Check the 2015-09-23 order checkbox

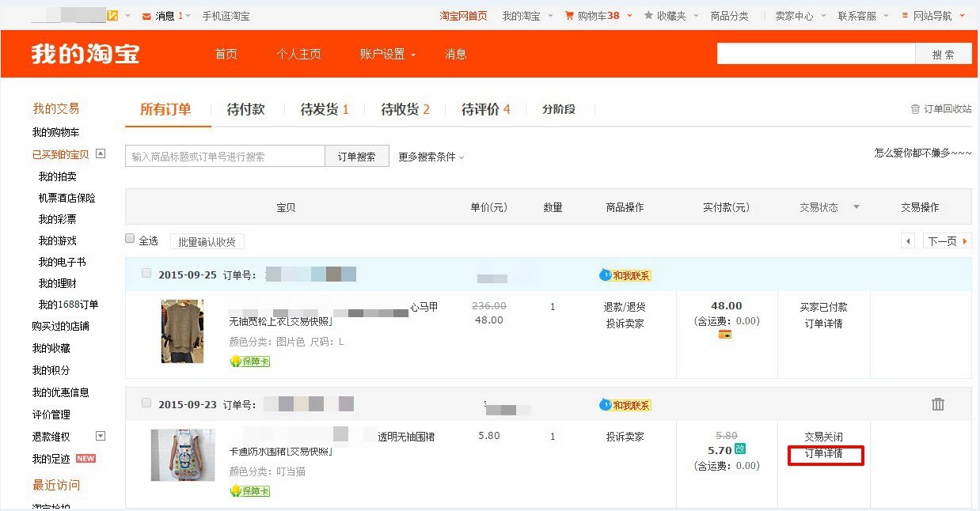point(146,403)
